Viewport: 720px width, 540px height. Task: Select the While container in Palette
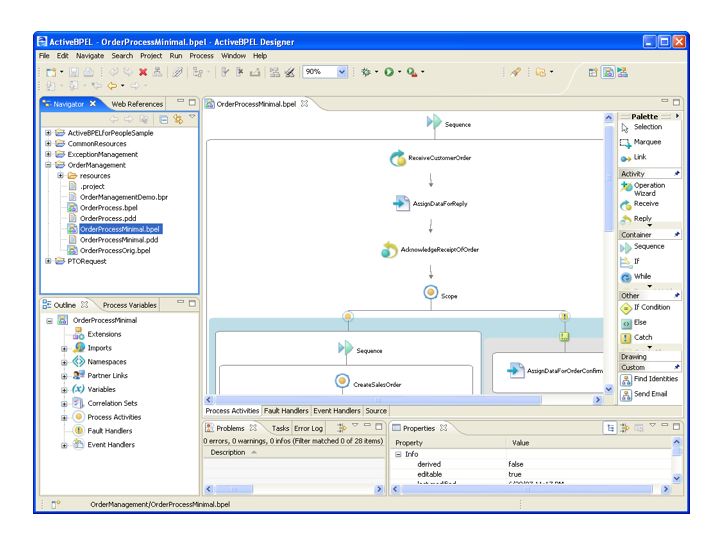click(636, 277)
